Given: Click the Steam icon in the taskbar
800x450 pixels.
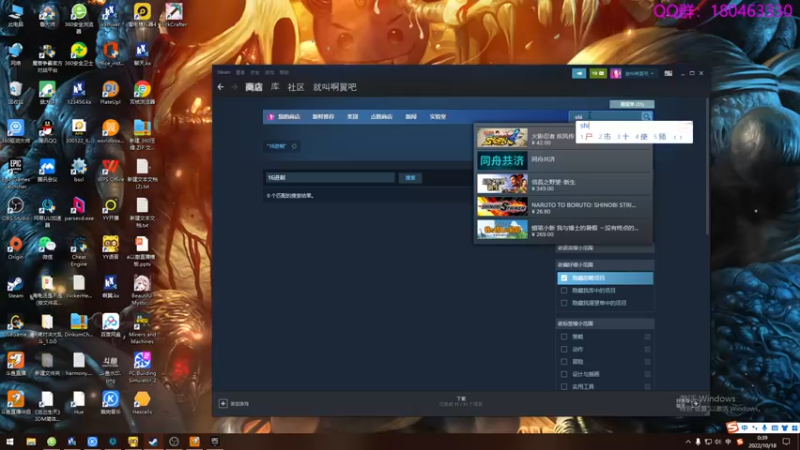Looking at the screenshot, I should 153,441.
